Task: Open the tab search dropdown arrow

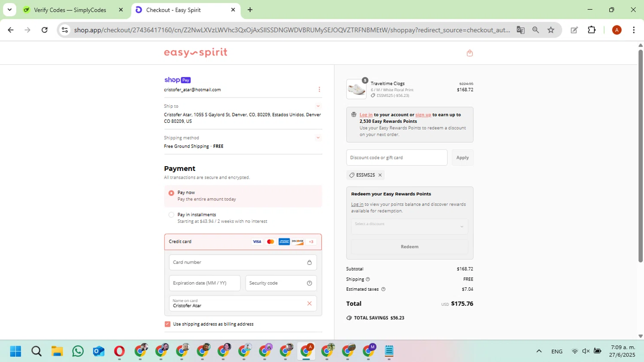Action: (9, 9)
